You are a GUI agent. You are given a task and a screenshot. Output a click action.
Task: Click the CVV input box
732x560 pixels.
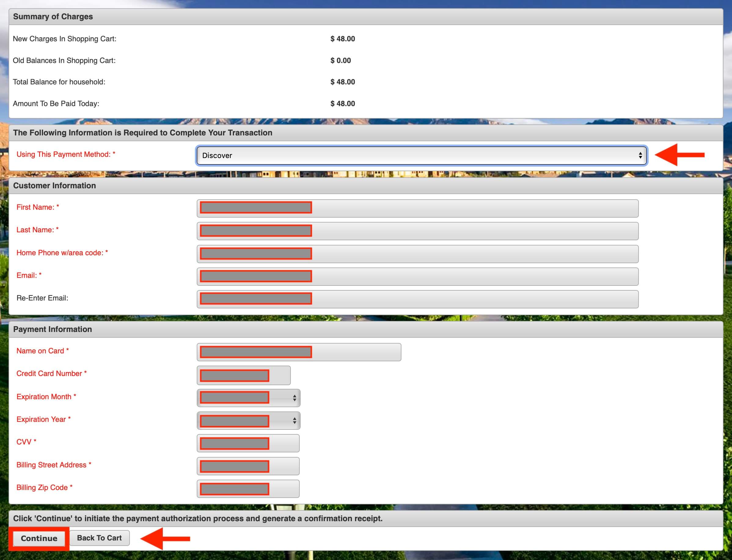click(248, 443)
